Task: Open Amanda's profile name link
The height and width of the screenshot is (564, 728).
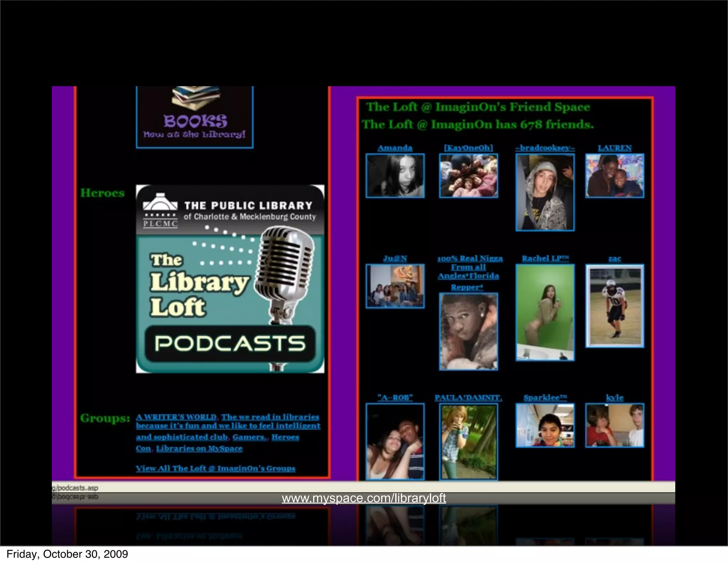Action: coord(395,148)
